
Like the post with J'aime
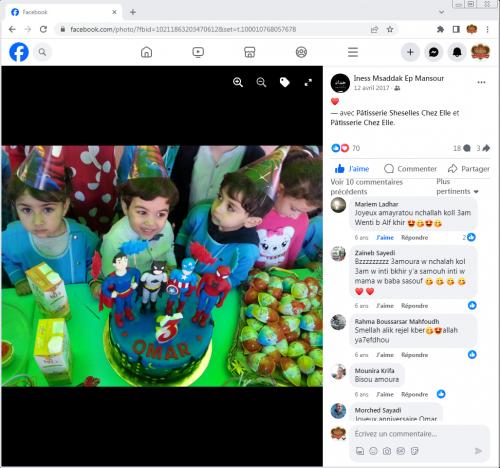[x=352, y=169]
